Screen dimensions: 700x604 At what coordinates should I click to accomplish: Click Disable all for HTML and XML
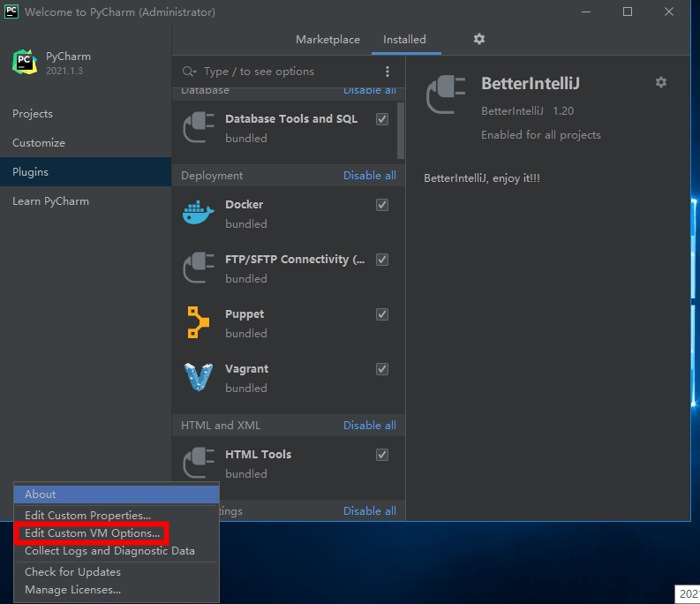click(370, 425)
